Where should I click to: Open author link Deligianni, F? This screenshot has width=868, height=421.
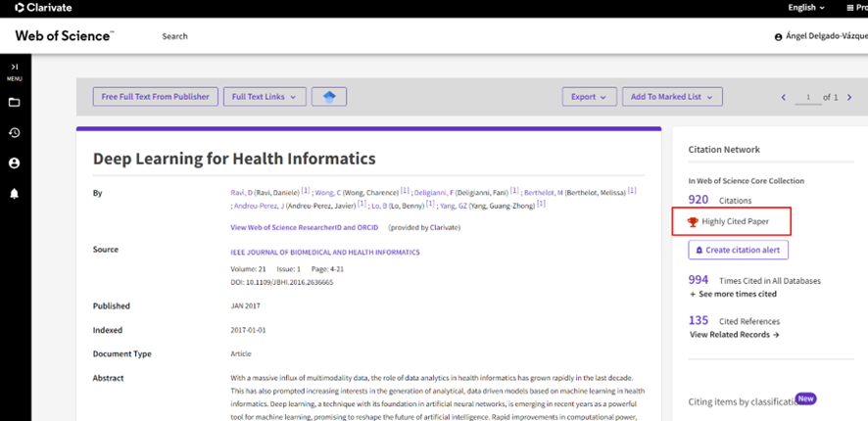(434, 193)
